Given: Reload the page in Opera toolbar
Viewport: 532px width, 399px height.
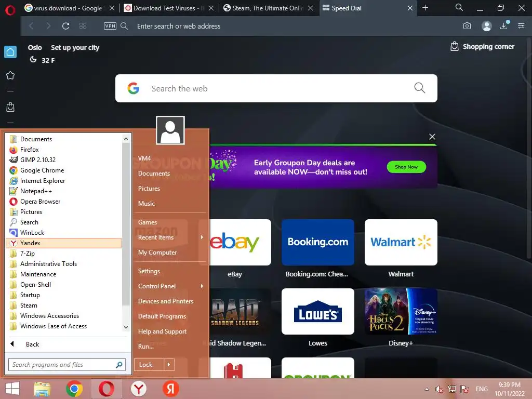Looking at the screenshot, I should 66,26.
